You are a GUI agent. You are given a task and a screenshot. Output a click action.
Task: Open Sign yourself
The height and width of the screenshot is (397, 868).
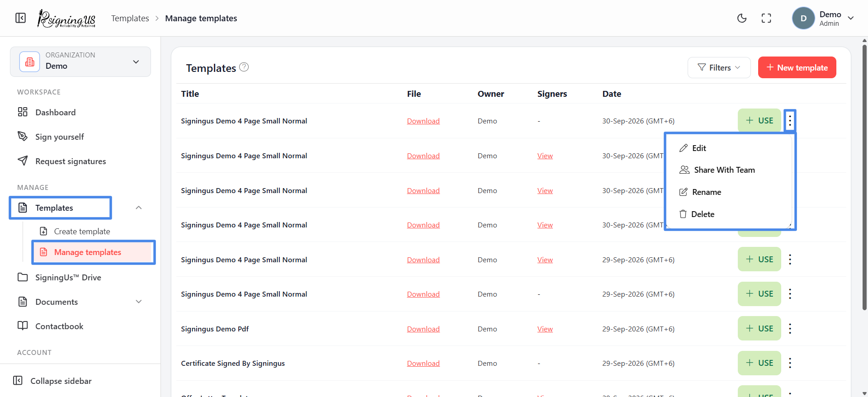pyautogui.click(x=51, y=137)
